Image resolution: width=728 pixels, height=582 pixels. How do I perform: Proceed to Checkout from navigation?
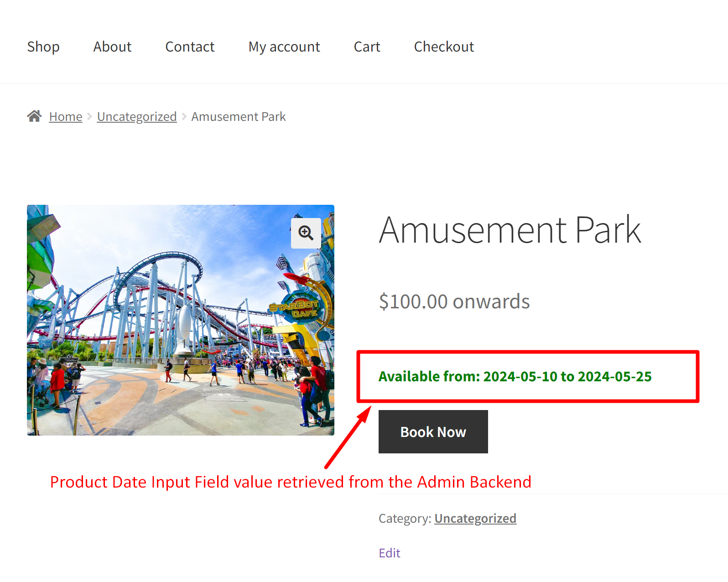(x=444, y=47)
